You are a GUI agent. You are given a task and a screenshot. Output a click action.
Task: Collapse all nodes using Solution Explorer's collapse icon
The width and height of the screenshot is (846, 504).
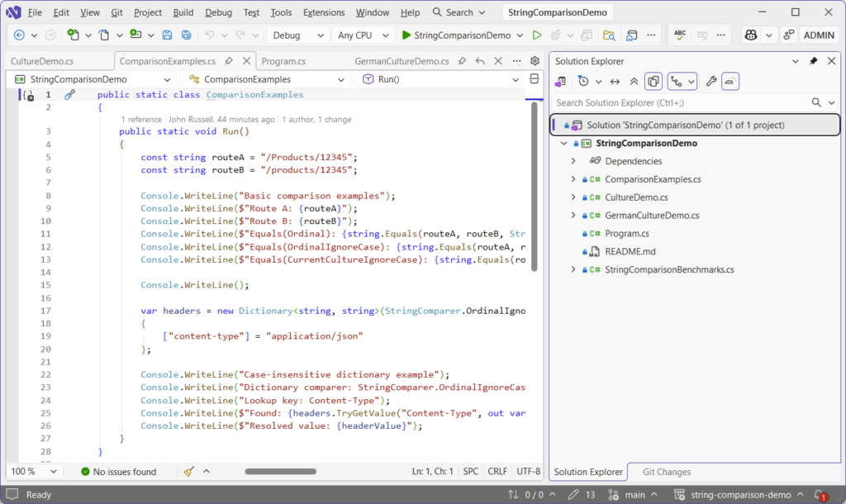633,80
